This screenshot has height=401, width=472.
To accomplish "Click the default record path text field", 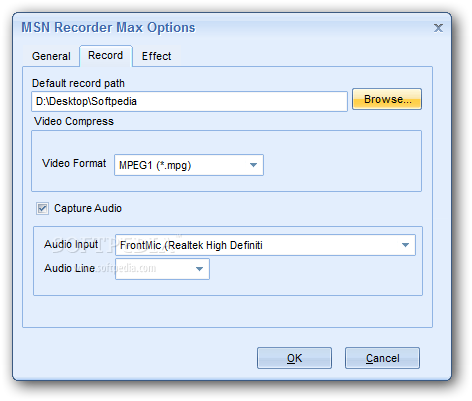I will pos(189,101).
